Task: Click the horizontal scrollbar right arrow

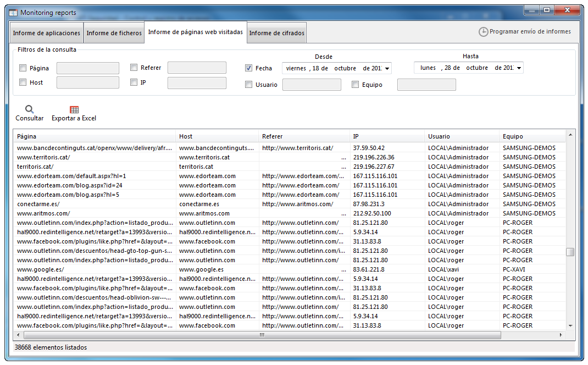Action: pyautogui.click(x=561, y=335)
